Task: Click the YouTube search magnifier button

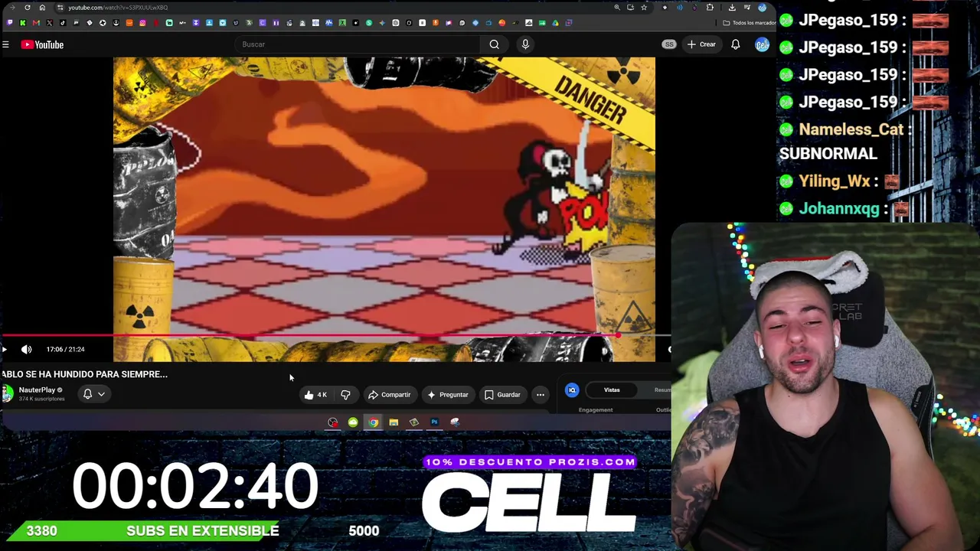Action: [x=495, y=44]
